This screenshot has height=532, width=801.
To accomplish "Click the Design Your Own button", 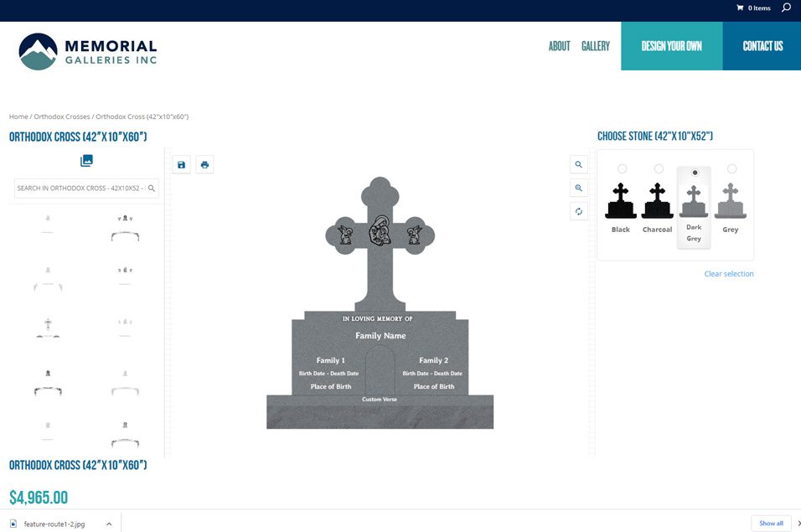I will coord(671,46).
